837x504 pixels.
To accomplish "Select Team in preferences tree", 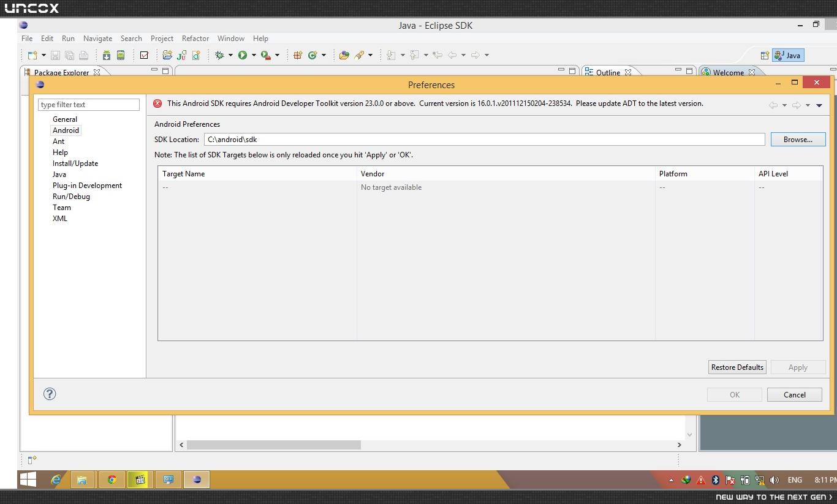I will [x=62, y=208].
